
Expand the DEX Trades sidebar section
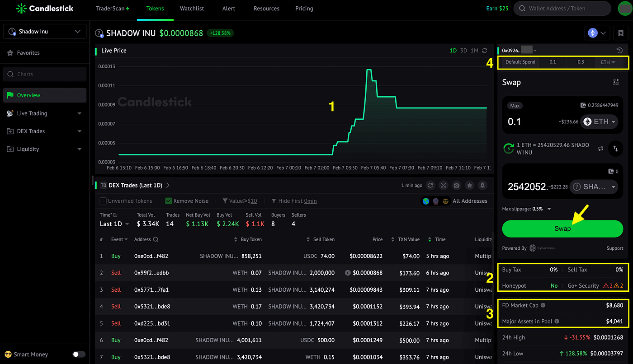[x=45, y=131]
